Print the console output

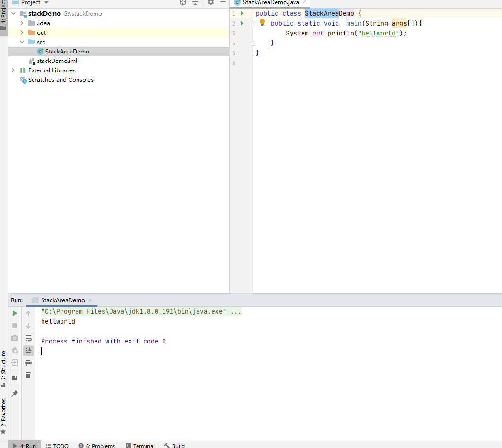(x=28, y=363)
